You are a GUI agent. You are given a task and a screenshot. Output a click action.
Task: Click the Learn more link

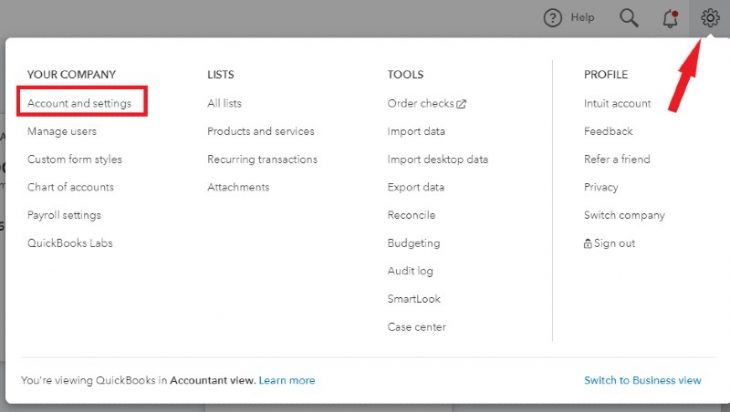(x=287, y=380)
